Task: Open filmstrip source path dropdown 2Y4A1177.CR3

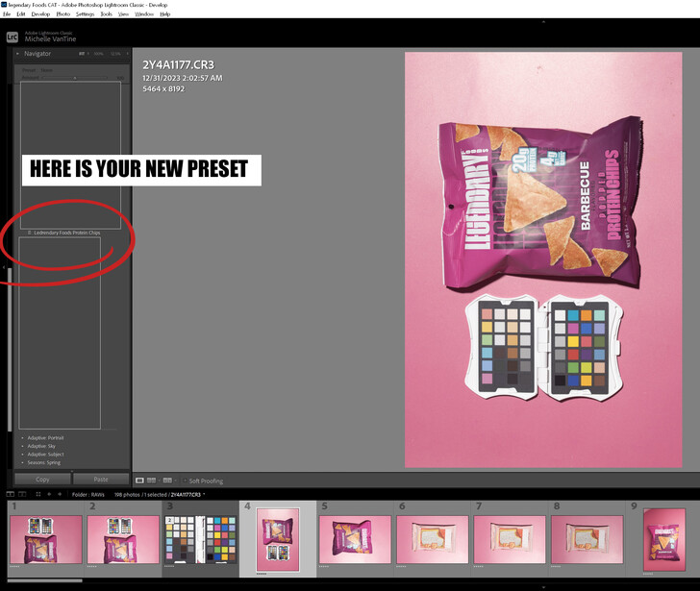Action: [x=187, y=495]
